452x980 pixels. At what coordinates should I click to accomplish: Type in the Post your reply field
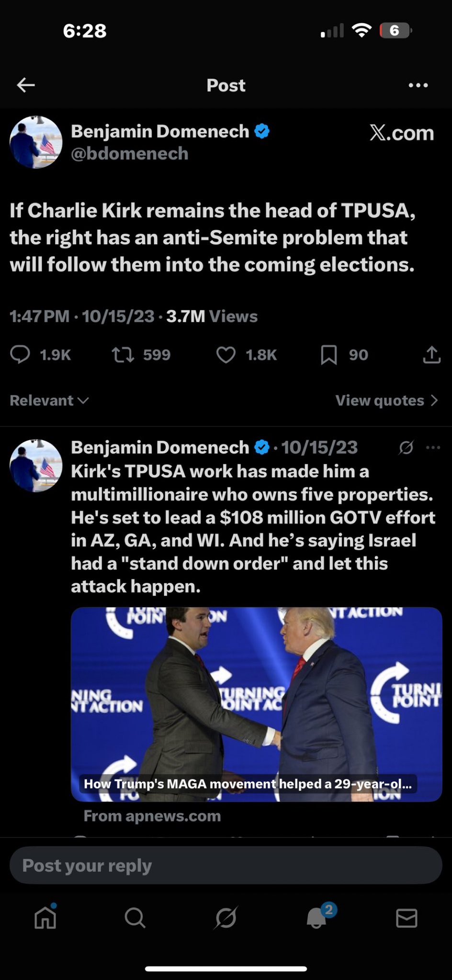pyautogui.click(x=226, y=865)
